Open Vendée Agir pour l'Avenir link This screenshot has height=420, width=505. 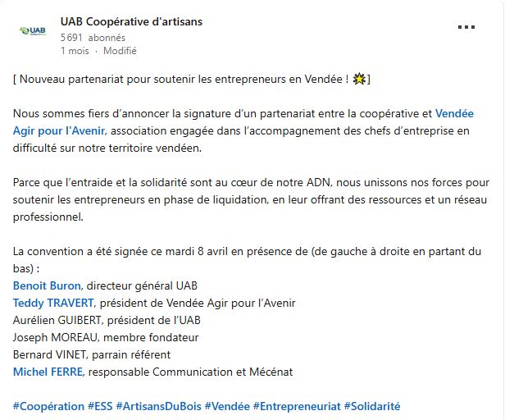[x=454, y=113]
